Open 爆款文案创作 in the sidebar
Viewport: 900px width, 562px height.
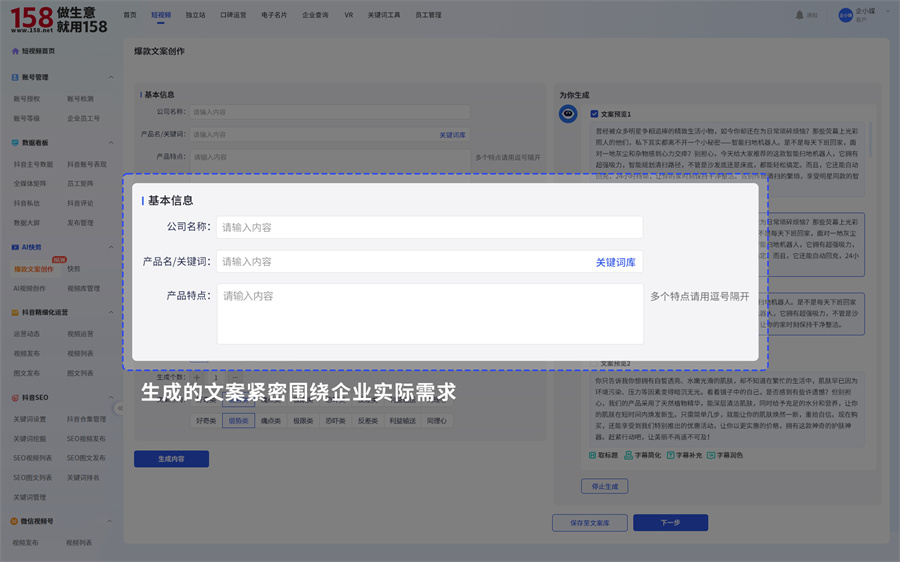[34, 269]
